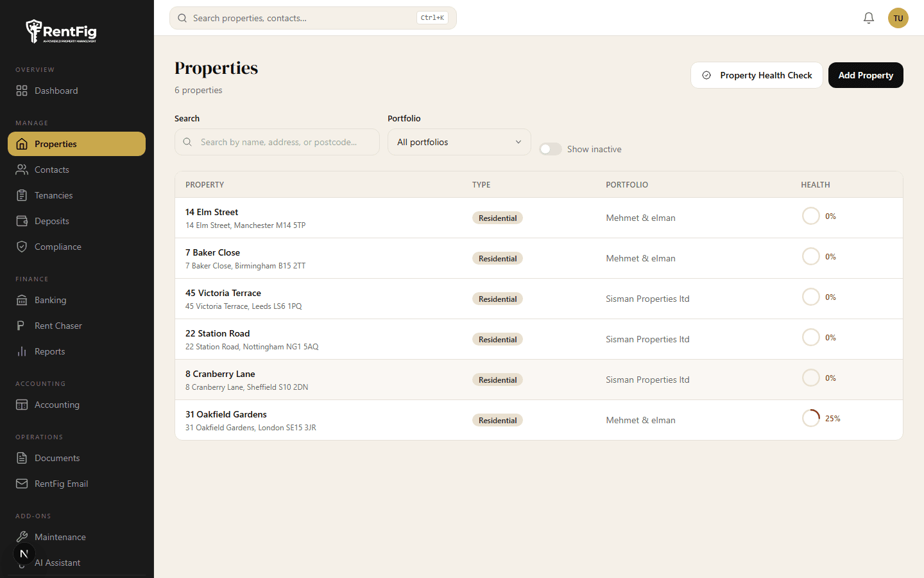Screen dimensions: 924x578
Task: Select the Rent Chaser tool
Action: pos(57,326)
